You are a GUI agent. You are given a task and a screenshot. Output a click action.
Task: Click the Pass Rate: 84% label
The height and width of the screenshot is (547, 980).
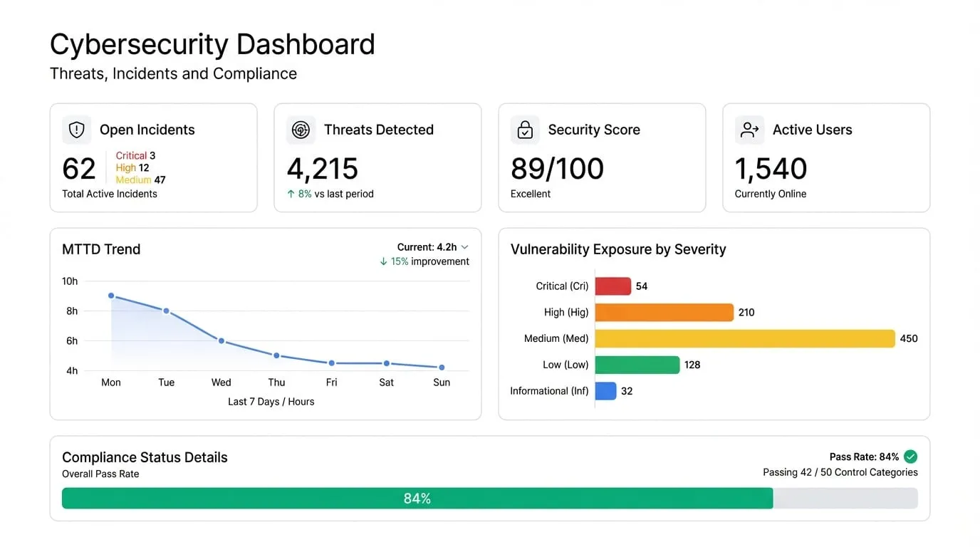(x=864, y=457)
